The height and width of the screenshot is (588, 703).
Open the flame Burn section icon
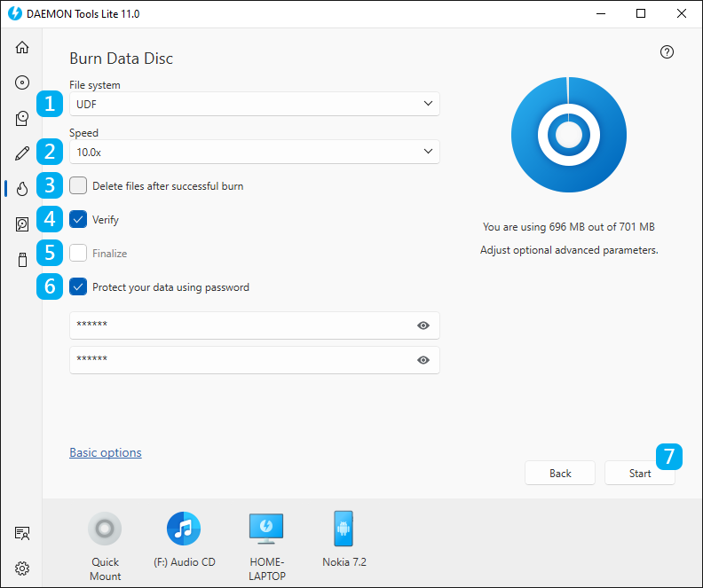coord(22,189)
